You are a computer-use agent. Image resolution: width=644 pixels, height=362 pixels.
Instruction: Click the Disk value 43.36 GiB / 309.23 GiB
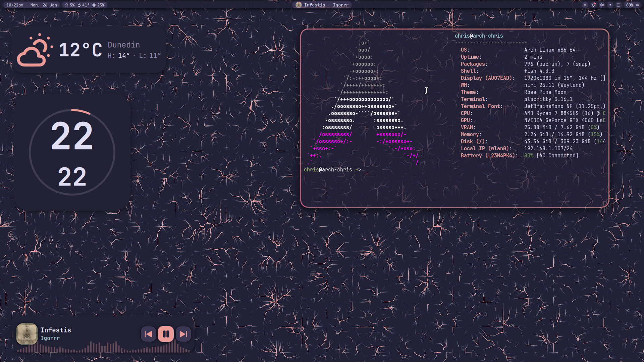pyautogui.click(x=557, y=142)
